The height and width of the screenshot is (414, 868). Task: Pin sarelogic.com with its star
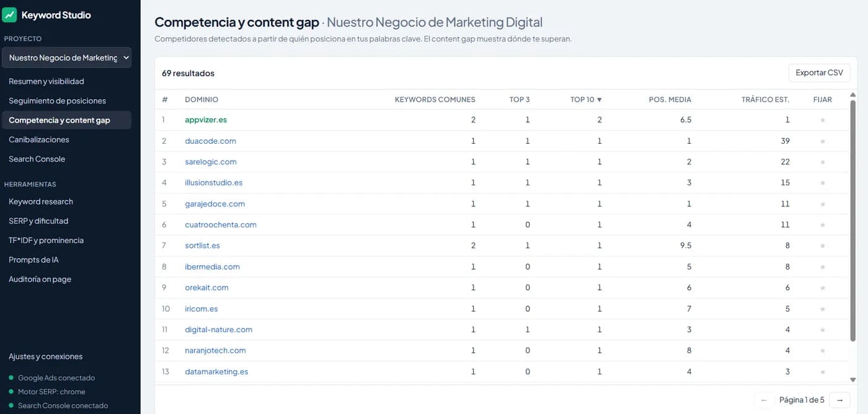click(x=823, y=162)
